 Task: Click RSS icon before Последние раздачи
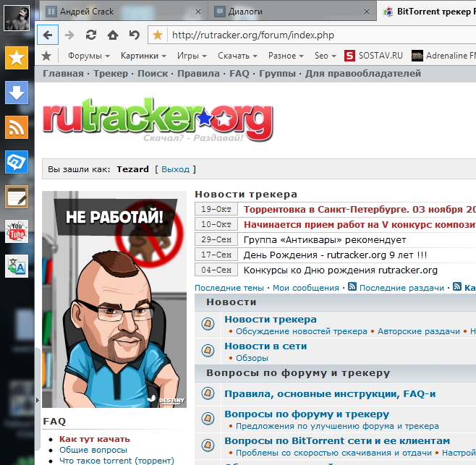point(352,286)
